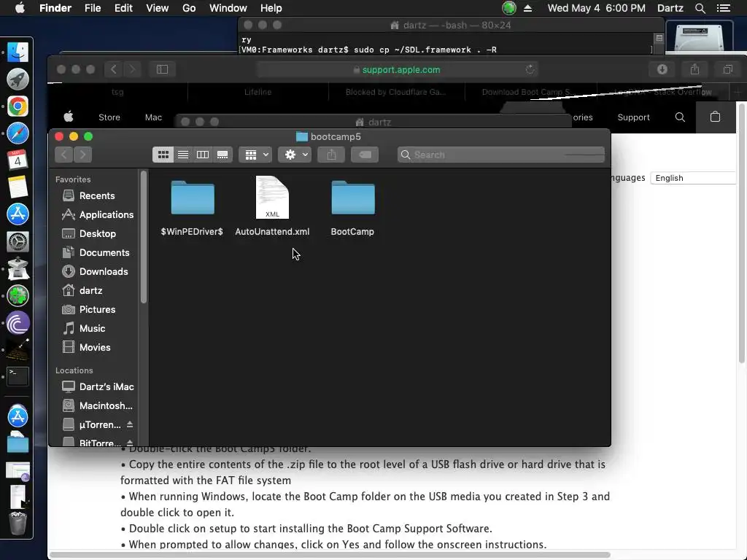The width and height of the screenshot is (747, 560).
Task: Click the Finder Search field
Action: pos(501,155)
